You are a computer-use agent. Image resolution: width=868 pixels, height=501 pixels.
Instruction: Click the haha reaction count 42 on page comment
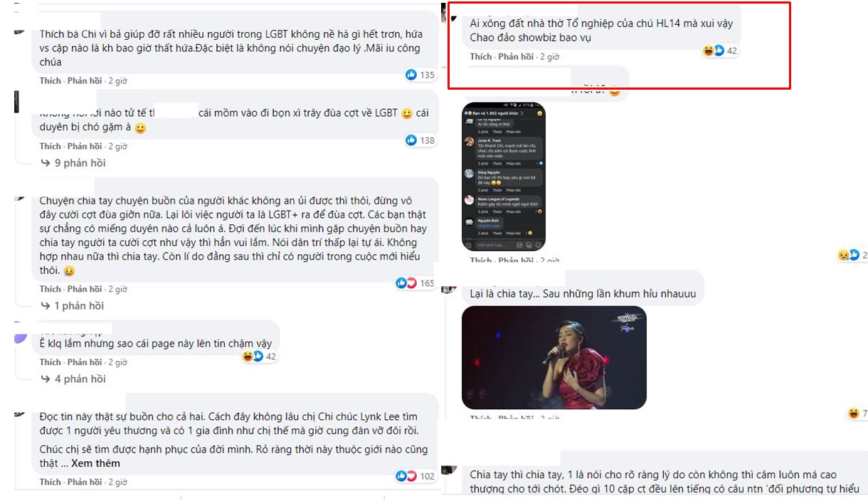259,357
